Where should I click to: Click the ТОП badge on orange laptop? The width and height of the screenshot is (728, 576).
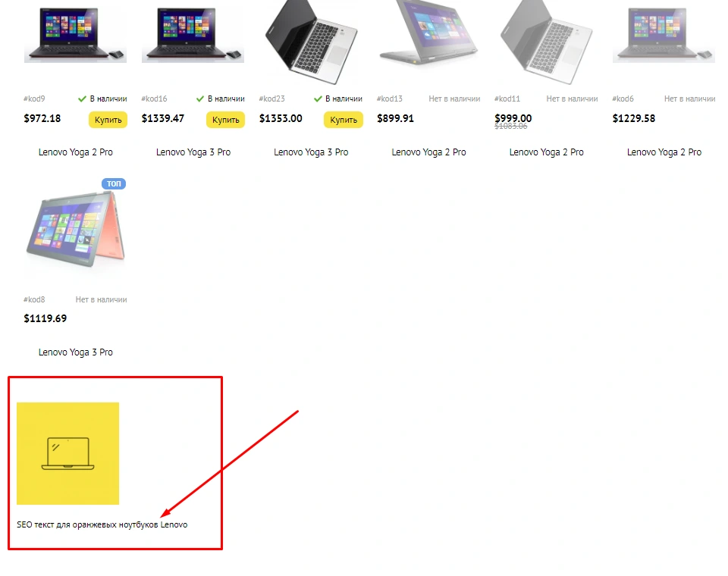click(x=114, y=184)
